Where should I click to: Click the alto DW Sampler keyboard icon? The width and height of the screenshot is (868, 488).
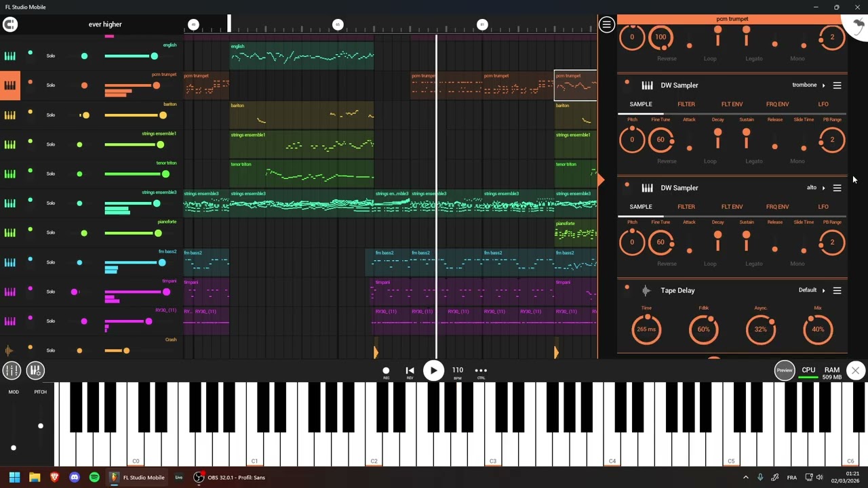(x=647, y=188)
